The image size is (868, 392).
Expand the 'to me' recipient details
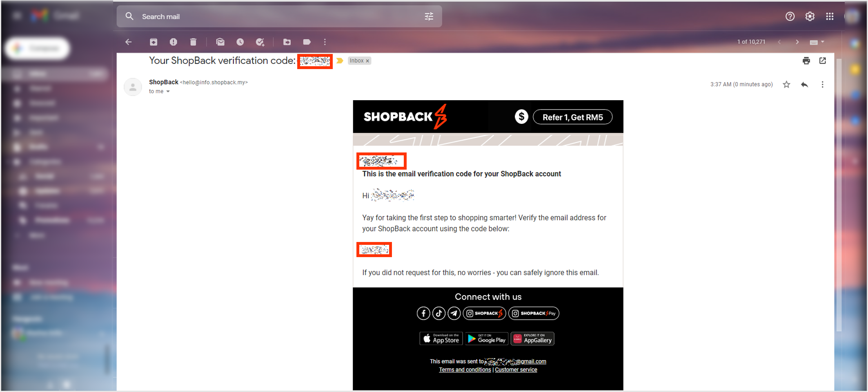(x=168, y=92)
